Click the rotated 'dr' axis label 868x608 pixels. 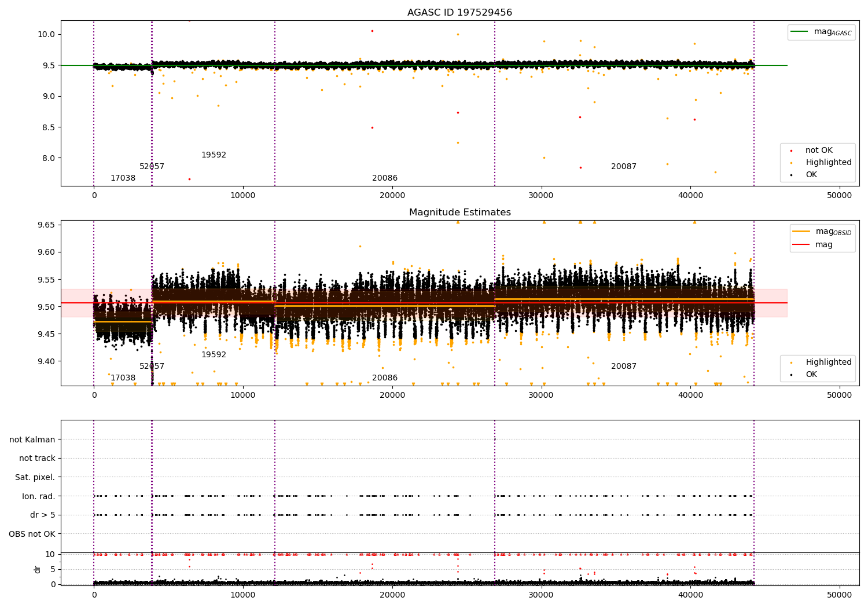tap(38, 569)
